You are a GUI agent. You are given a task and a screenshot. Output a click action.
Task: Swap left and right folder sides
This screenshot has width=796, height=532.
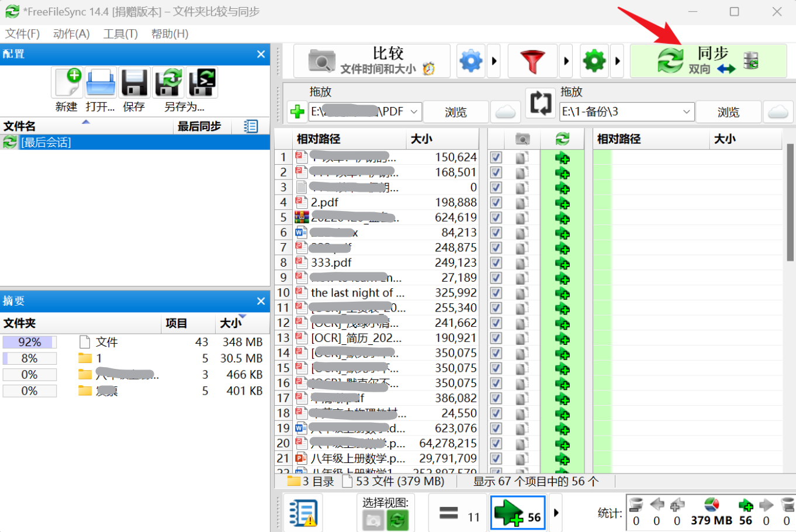tap(540, 103)
